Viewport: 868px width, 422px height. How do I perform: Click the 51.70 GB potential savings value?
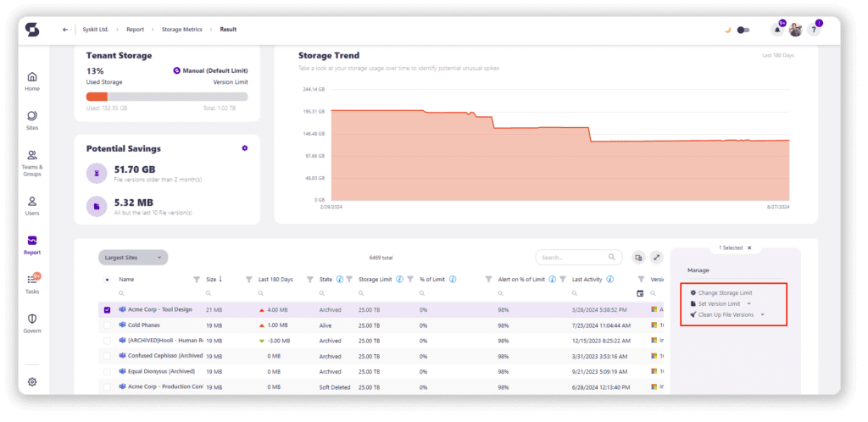[135, 169]
